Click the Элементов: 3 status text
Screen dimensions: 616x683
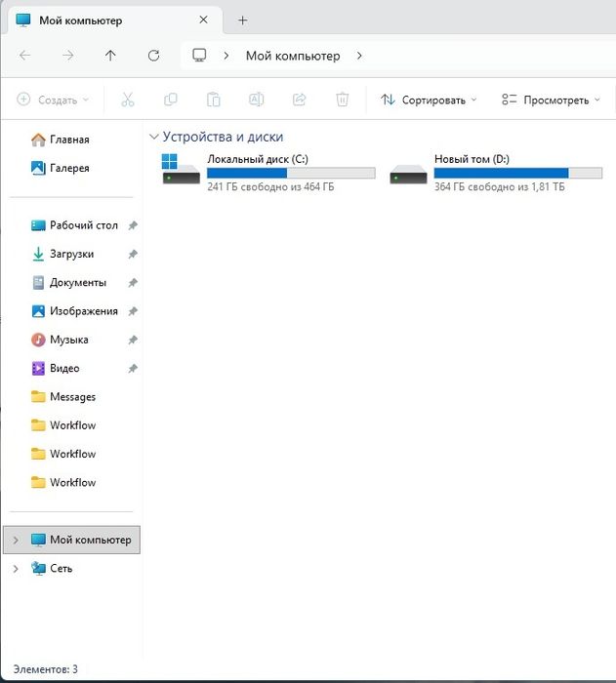click(45, 669)
